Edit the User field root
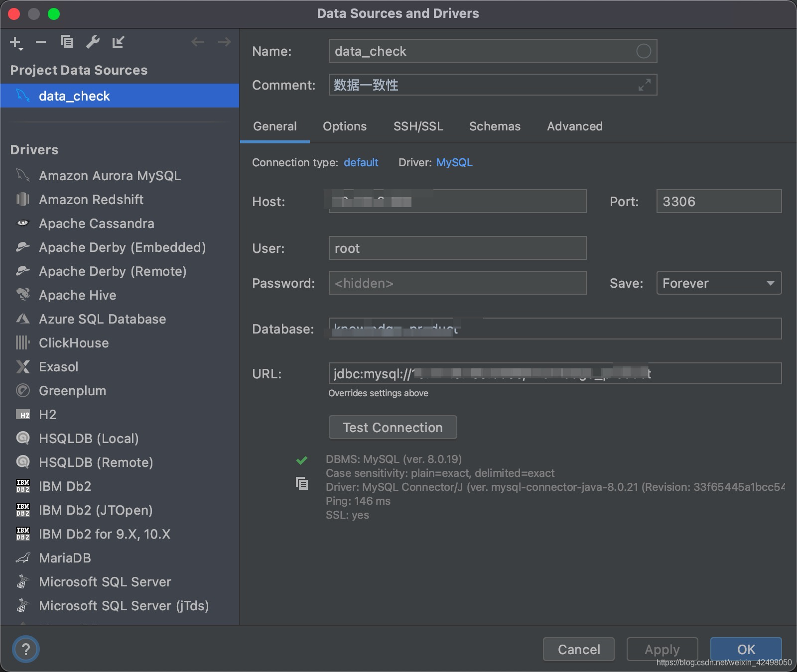Viewport: 797px width, 672px height. 457,248
